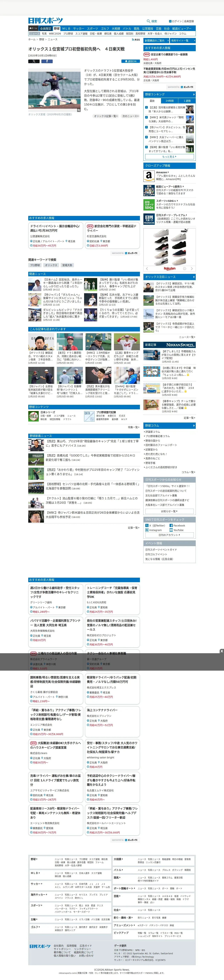Image resolution: width=224 pixels, height=980 pixels.
Task: Open 日刊のアカウント button
Action: (x=170, y=535)
